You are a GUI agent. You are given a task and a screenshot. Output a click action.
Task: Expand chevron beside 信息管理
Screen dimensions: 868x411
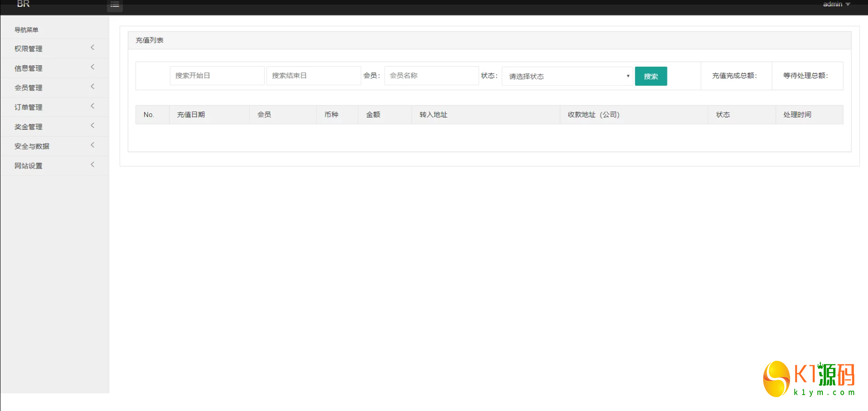(93, 67)
